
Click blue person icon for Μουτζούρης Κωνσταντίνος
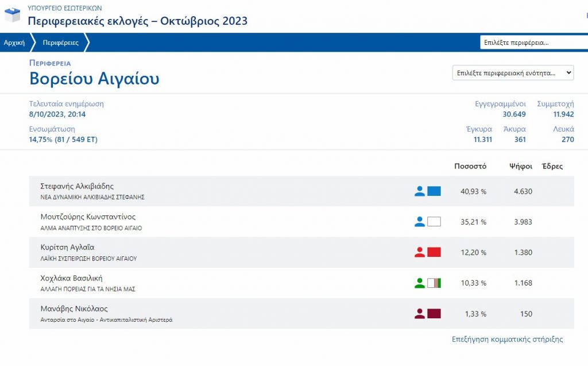[x=420, y=222]
